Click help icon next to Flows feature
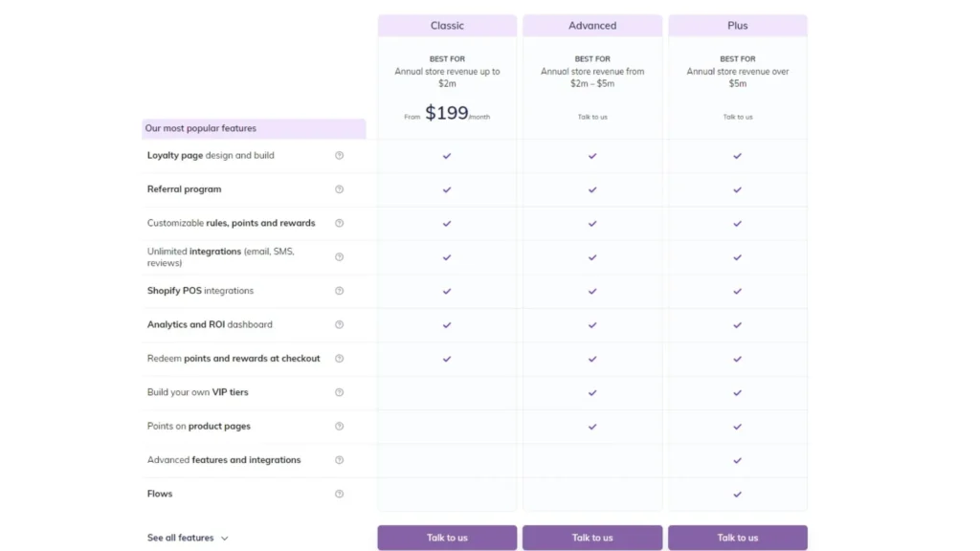The height and width of the screenshot is (551, 980). 339,494
